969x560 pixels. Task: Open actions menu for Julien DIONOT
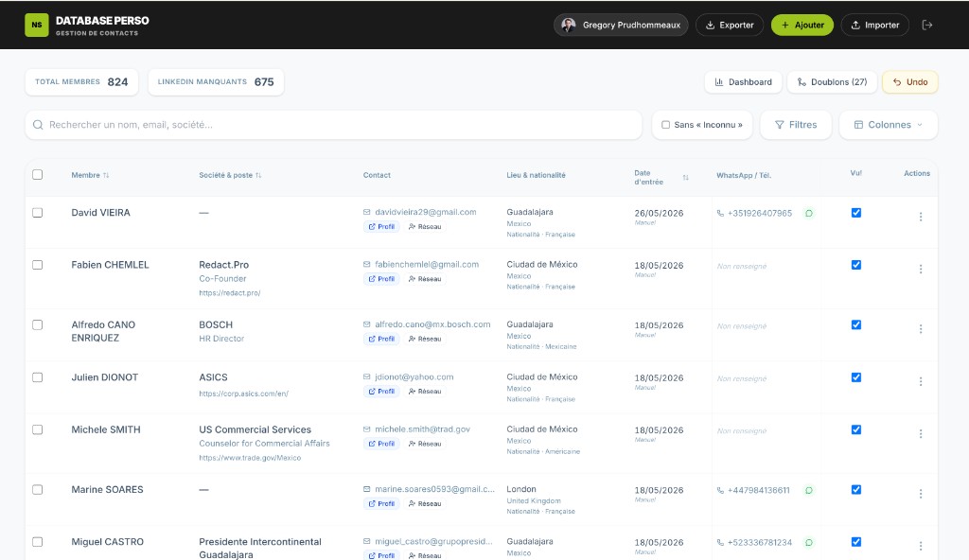[x=920, y=381]
